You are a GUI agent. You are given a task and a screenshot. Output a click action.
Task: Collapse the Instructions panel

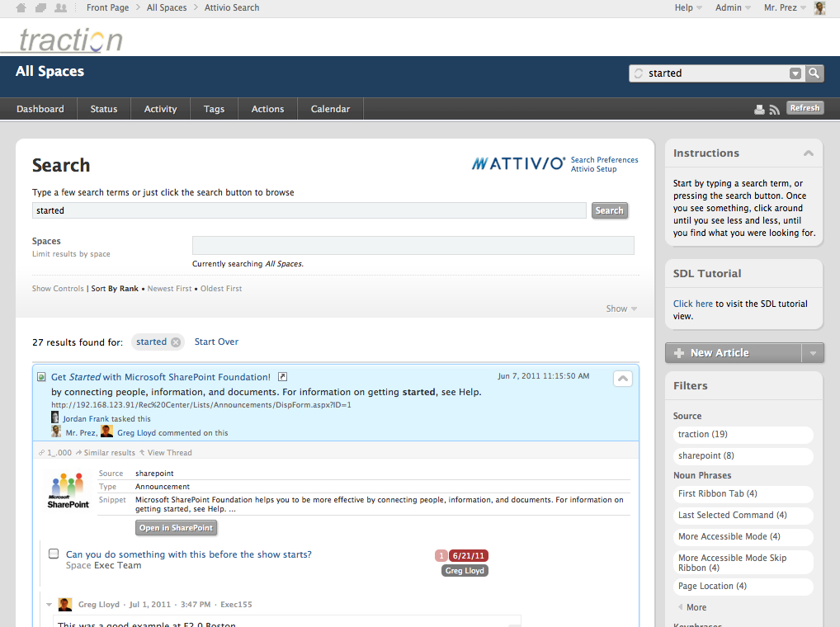coord(809,153)
